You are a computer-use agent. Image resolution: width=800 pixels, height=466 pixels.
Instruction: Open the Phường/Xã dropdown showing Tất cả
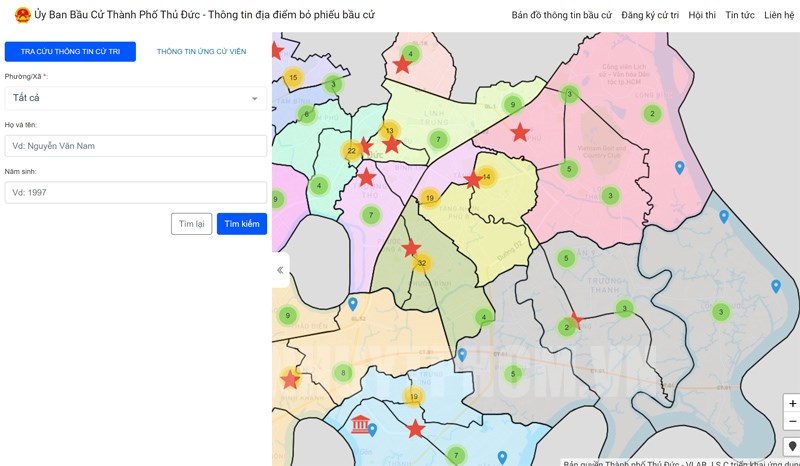coord(136,98)
